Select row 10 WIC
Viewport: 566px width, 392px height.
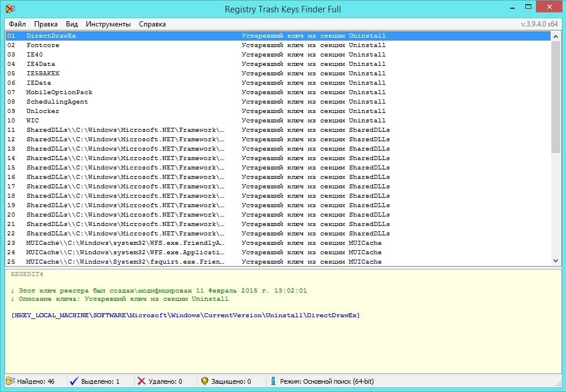click(278, 121)
